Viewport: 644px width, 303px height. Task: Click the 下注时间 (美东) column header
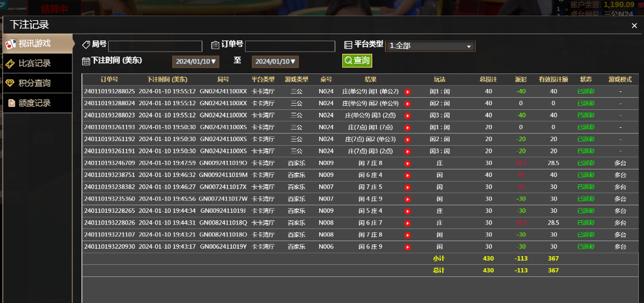(x=167, y=79)
